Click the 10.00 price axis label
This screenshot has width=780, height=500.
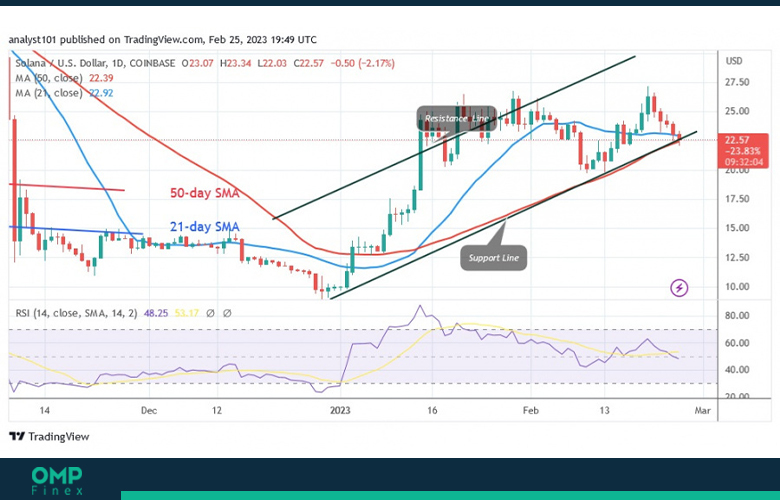(x=737, y=287)
